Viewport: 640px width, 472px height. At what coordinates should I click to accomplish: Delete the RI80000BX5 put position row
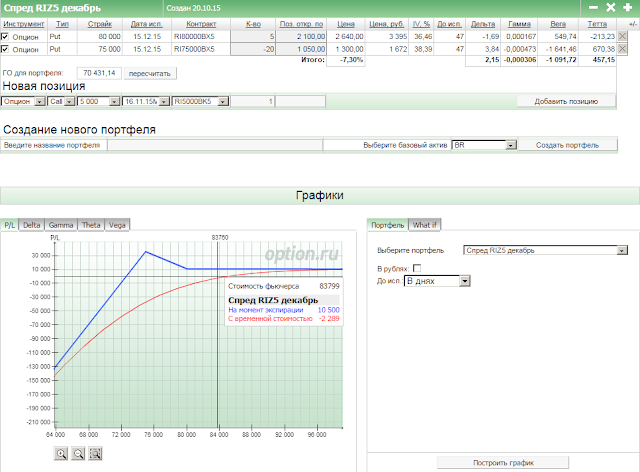click(622, 36)
